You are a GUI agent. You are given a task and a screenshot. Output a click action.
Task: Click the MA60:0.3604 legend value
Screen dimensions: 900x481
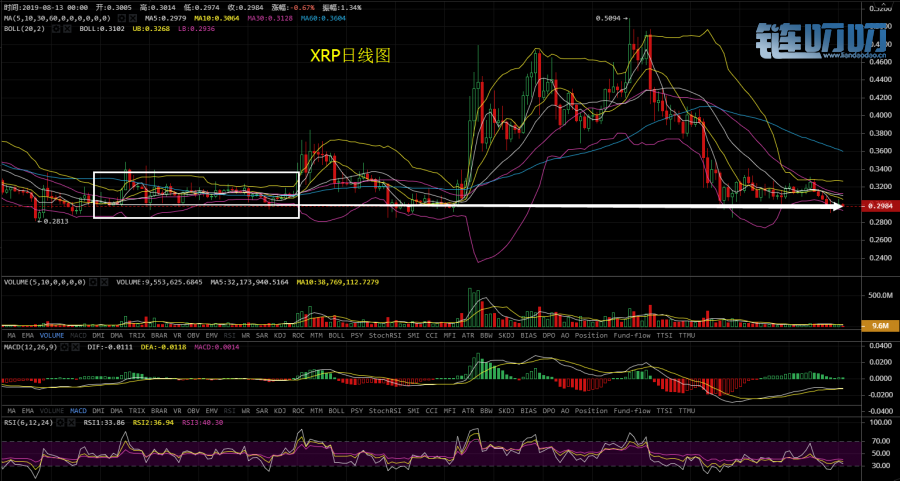click(x=323, y=18)
